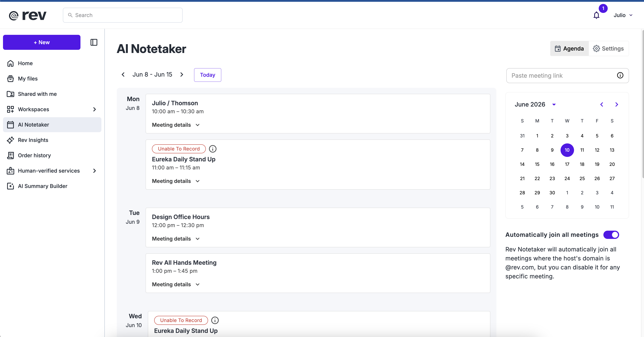Open the notifications bell

tap(596, 15)
